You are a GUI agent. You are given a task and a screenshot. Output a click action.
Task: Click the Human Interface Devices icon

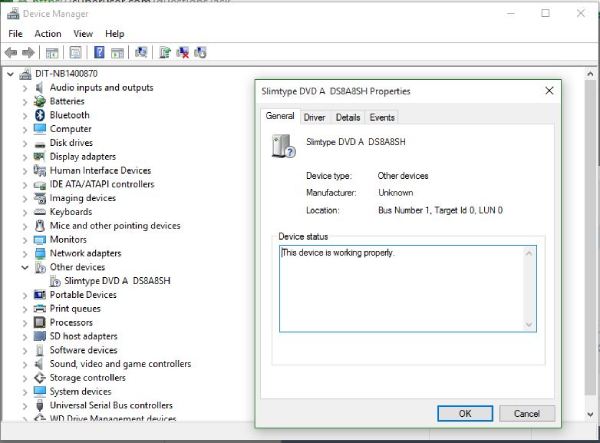(x=39, y=170)
